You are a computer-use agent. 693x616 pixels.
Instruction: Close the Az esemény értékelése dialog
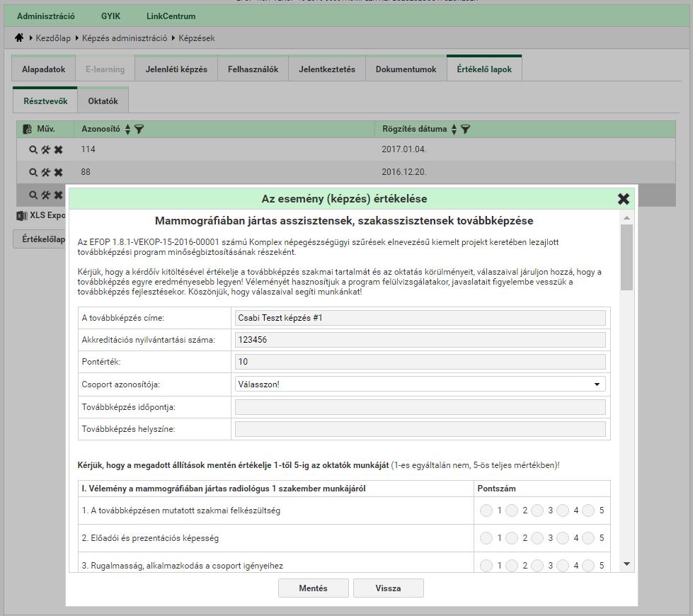click(623, 199)
